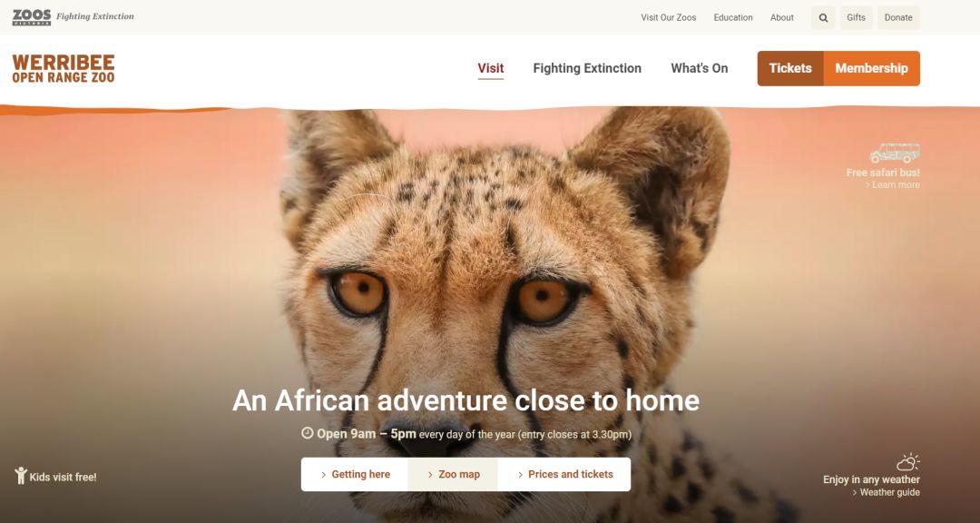Click the cloud and sun weather icon
Image resolution: width=980 pixels, height=523 pixels.
(908, 462)
